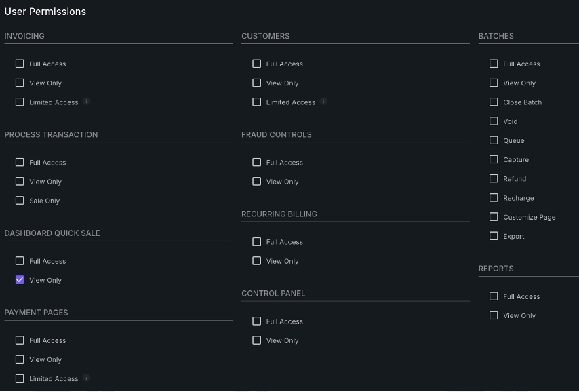Select View Only under Fraud Controls

pos(256,182)
